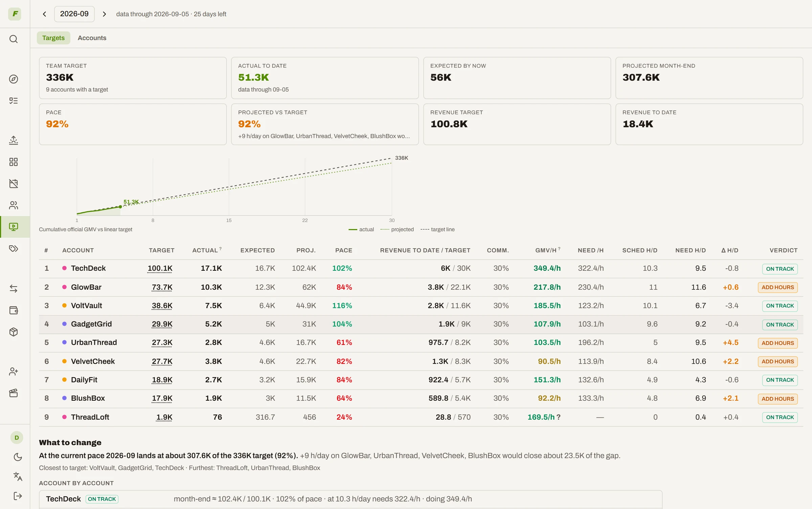Edit VoltVault target 38.6K

(x=162, y=306)
